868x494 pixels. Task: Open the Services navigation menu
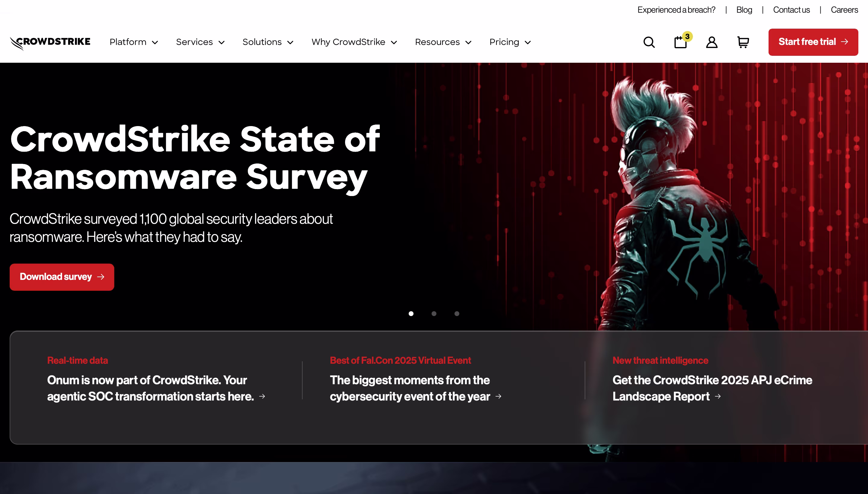200,42
